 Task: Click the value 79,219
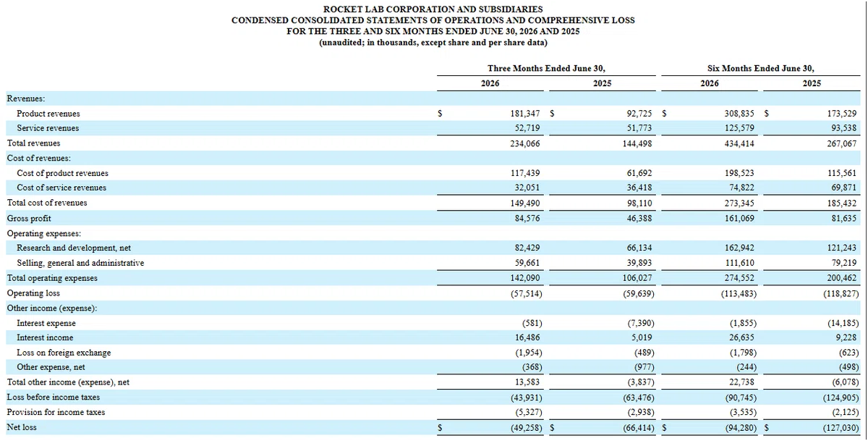tap(844, 263)
